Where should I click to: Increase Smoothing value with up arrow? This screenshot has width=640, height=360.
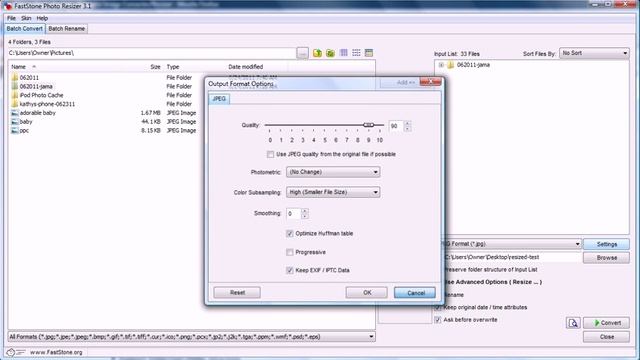tap(304, 211)
